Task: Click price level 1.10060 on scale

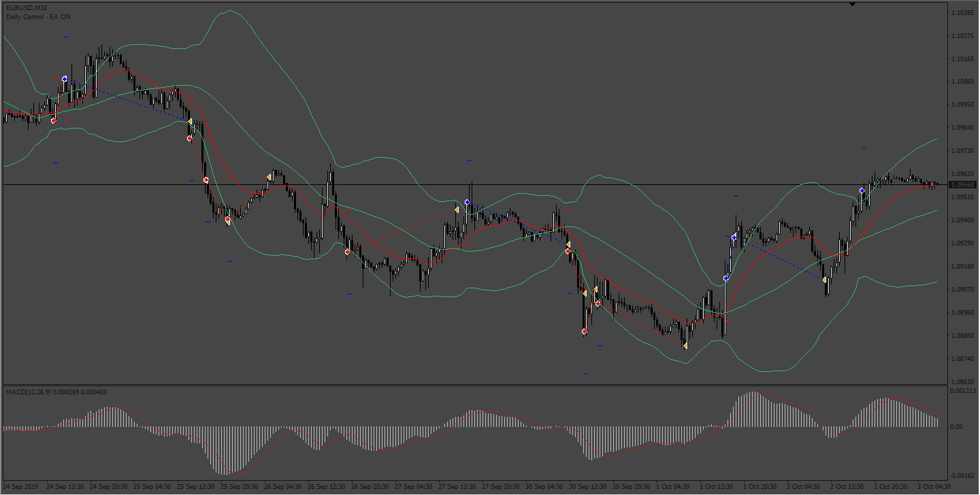Action: coord(963,82)
